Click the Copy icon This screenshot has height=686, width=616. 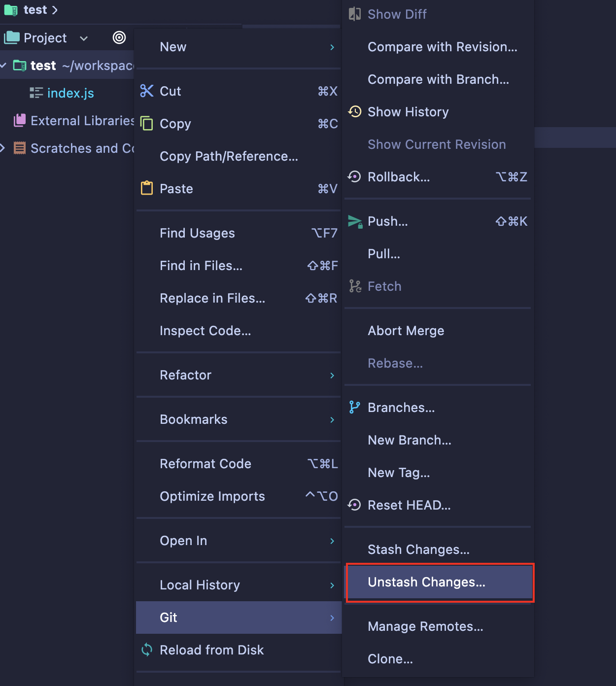coord(147,123)
